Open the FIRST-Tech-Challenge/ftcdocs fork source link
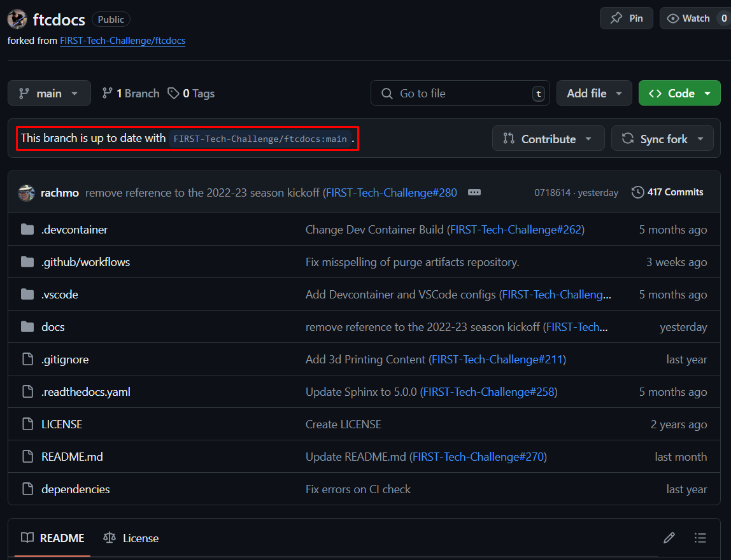Image resolution: width=731 pixels, height=560 pixels. (x=122, y=41)
